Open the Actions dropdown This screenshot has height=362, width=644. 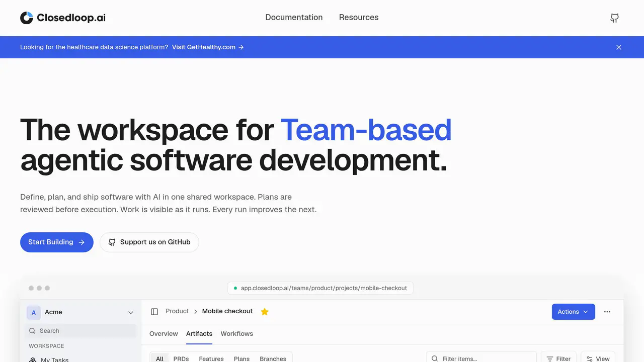574,312
